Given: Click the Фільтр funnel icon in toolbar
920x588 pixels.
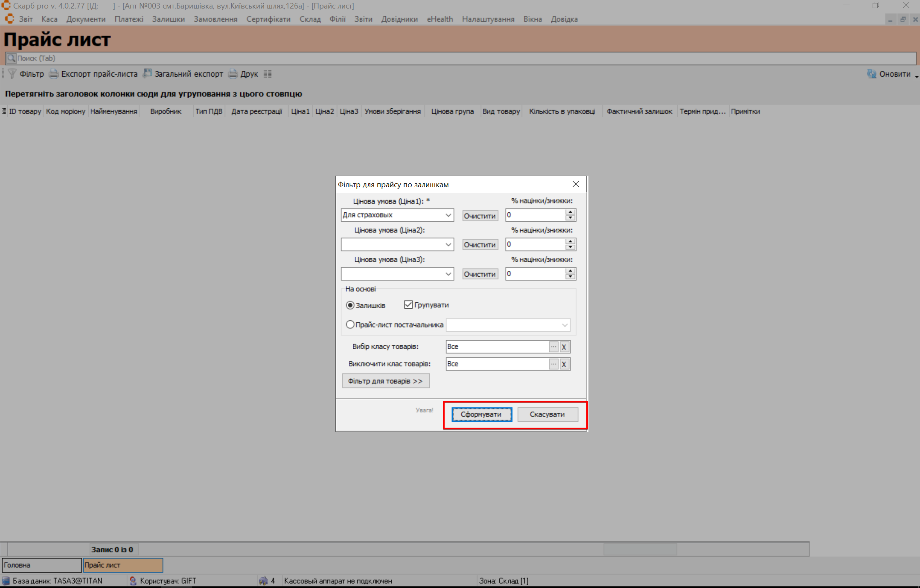Looking at the screenshot, I should click(12, 74).
